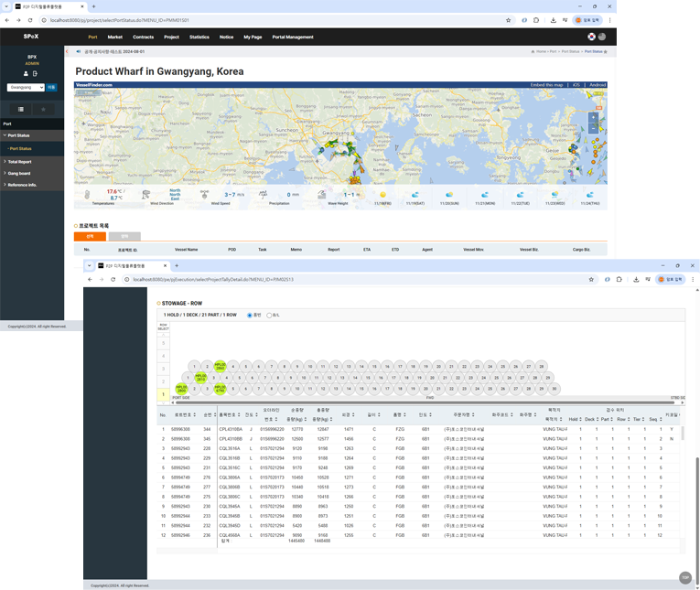Click the announcement speaker icon
Screen dimensions: 700x590
78,51
